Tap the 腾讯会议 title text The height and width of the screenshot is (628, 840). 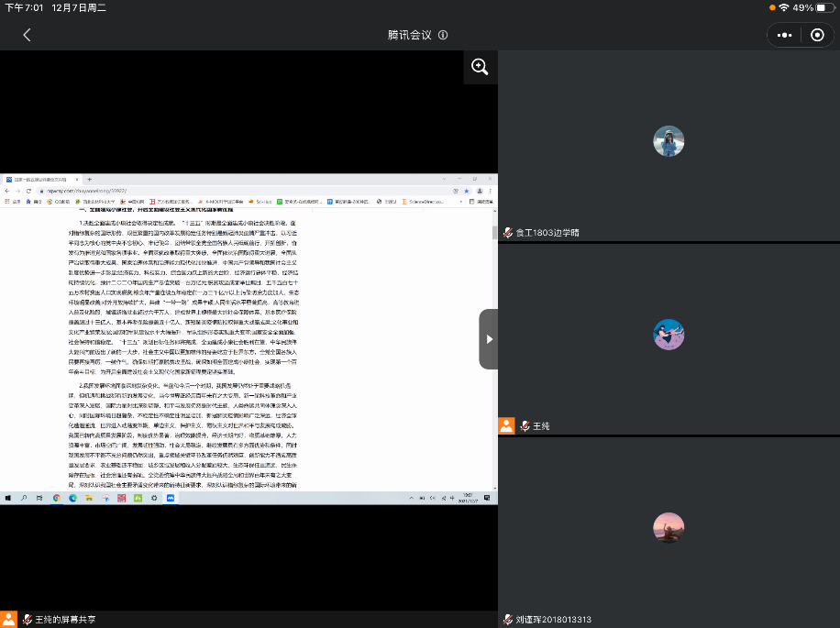[x=409, y=35]
